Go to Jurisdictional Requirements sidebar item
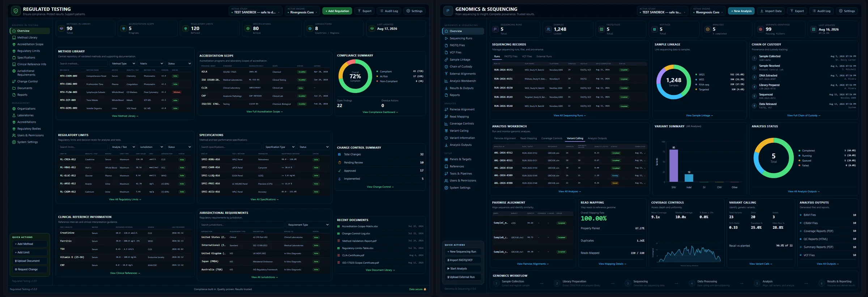Viewport: 868px width, 297px height. 29,73
